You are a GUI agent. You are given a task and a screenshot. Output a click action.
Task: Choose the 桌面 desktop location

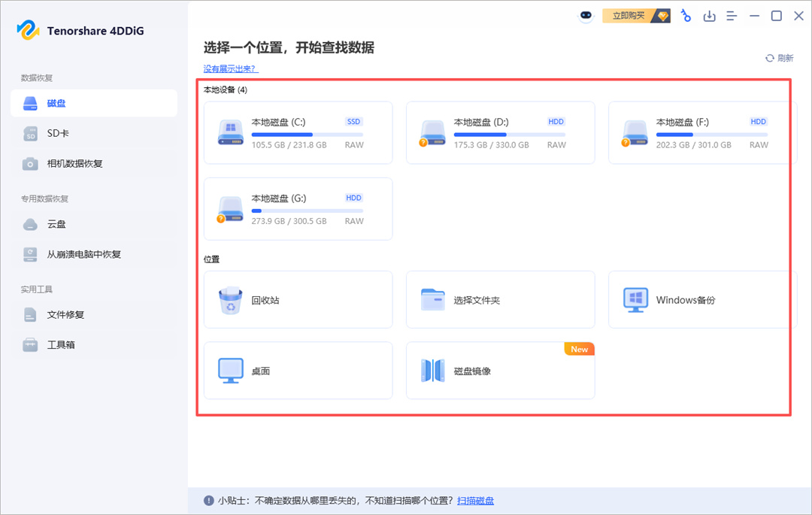pos(298,371)
